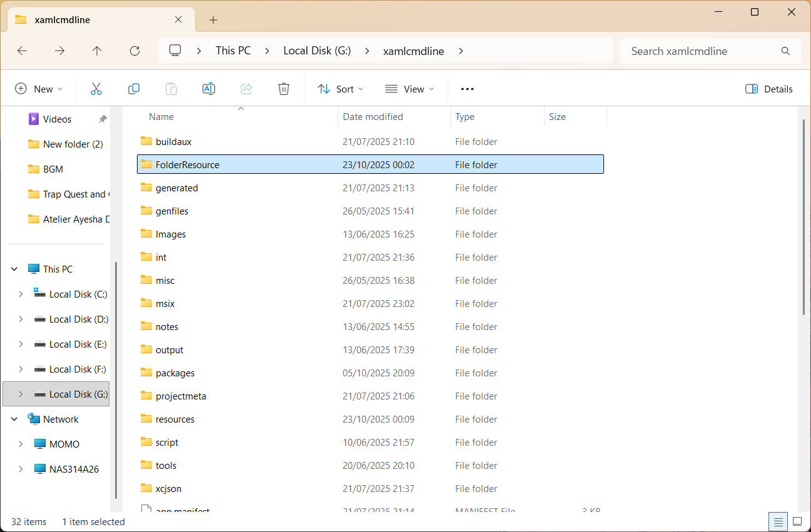Click the buildaux folder icon
Viewport: 811px width, 532px height.
pyautogui.click(x=146, y=141)
